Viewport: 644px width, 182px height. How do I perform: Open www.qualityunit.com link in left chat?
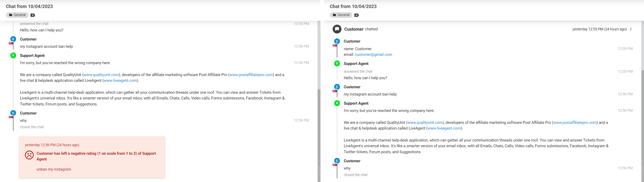click(101, 75)
